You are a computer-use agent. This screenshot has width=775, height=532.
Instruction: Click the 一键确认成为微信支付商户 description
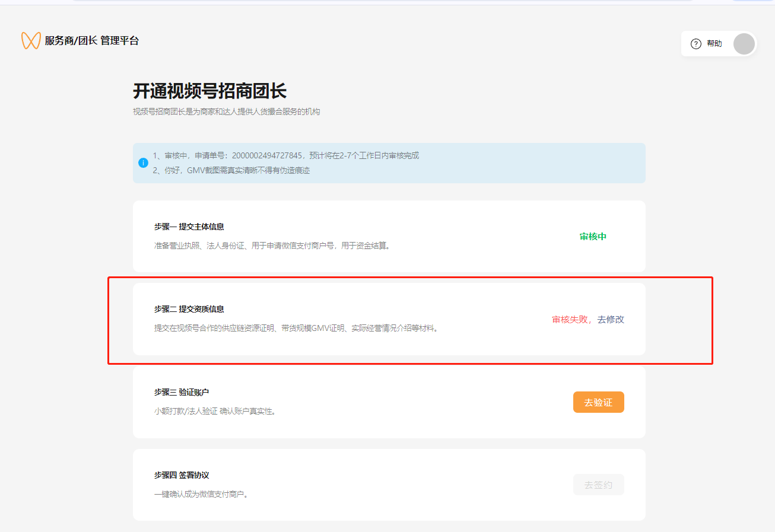pyautogui.click(x=201, y=494)
